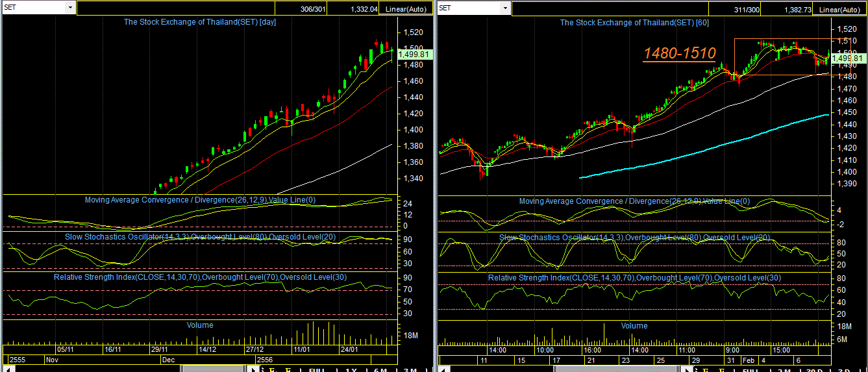This screenshot has height=372, width=868.
Task: Select the 6M range button under the daily chart
Action: point(380,370)
